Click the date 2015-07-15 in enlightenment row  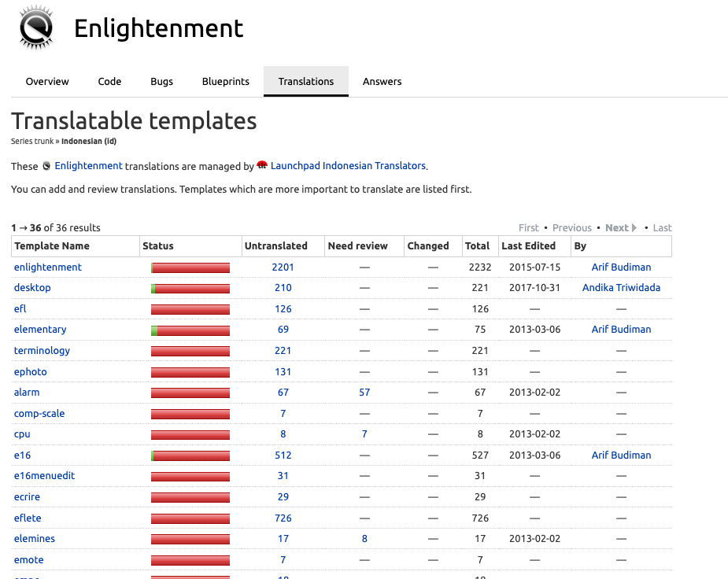click(x=535, y=267)
